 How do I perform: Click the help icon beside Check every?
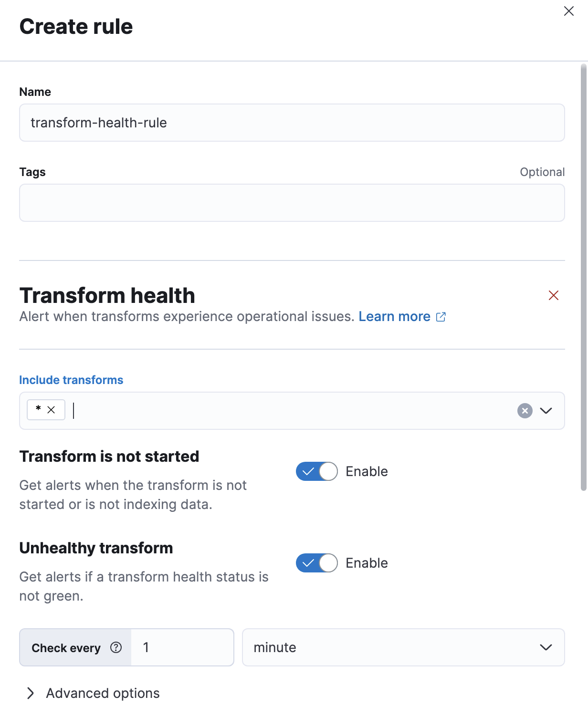[x=115, y=647]
